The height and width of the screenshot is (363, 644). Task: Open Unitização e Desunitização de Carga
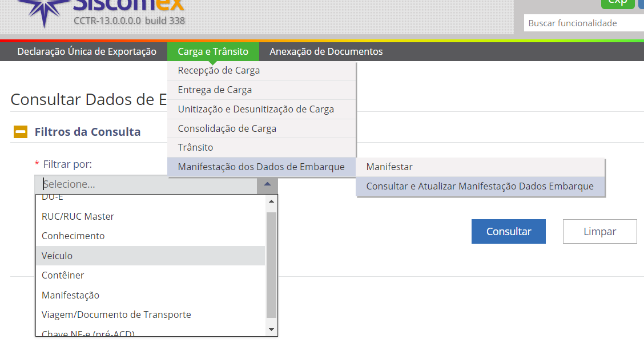pos(256,109)
